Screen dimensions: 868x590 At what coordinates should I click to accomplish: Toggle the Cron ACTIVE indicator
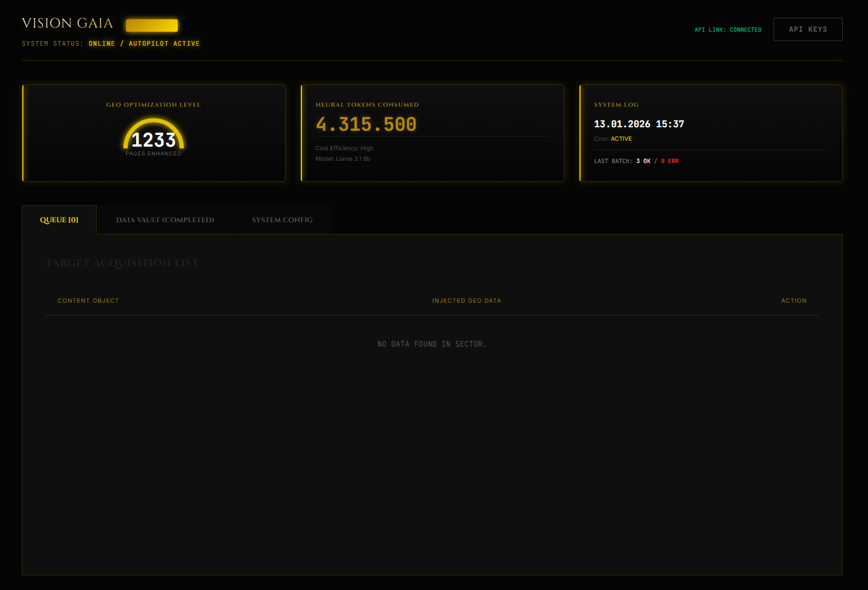click(x=622, y=138)
